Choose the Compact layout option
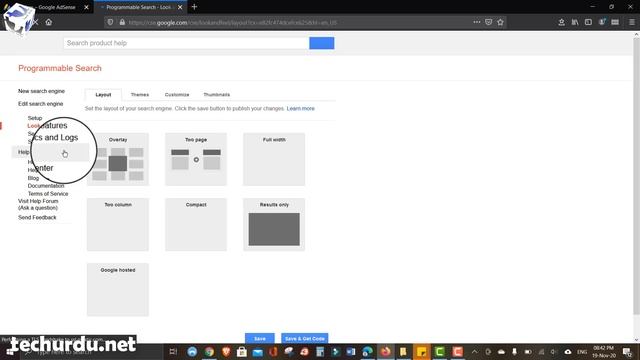The height and width of the screenshot is (360, 640). (196, 224)
